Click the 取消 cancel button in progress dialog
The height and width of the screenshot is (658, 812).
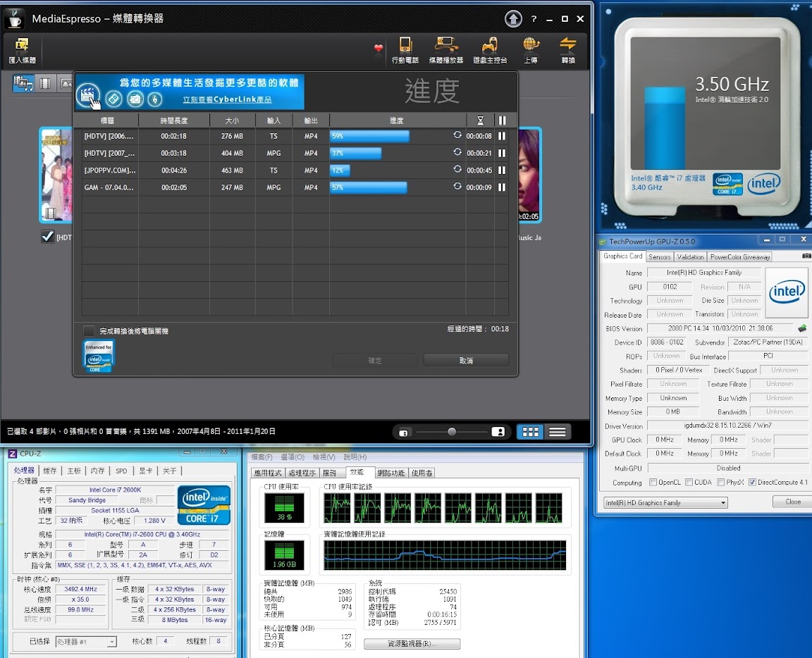point(465,360)
